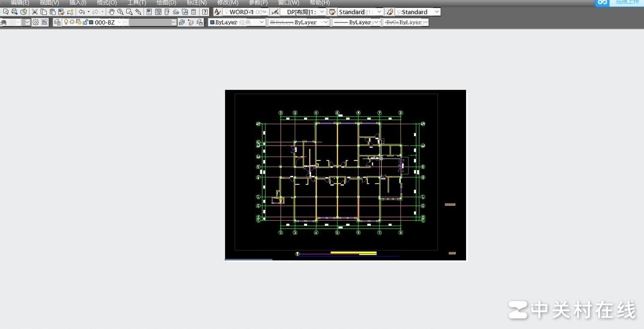Toggle the layer on/off lightbulb icon
This screenshot has width=644, height=329.
(66, 22)
